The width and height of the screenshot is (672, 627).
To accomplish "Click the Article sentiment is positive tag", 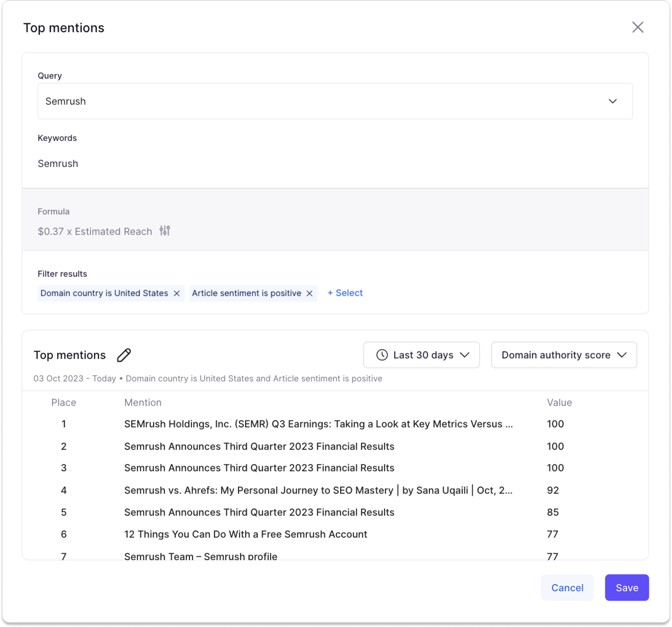I will pos(246,293).
